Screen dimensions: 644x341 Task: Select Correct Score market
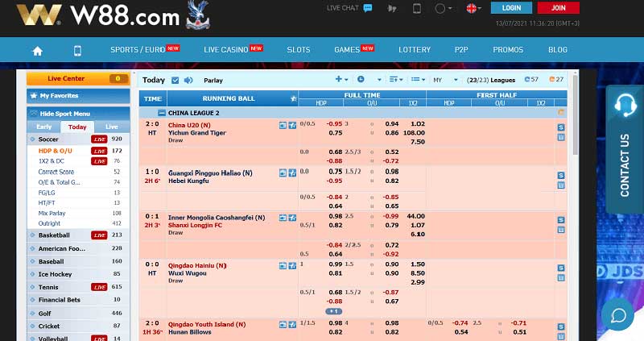(56, 172)
